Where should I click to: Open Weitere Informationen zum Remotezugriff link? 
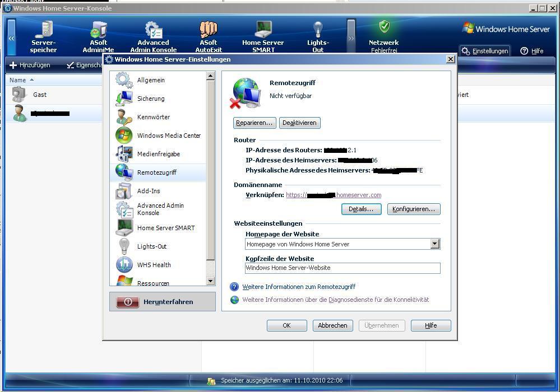pos(299,287)
